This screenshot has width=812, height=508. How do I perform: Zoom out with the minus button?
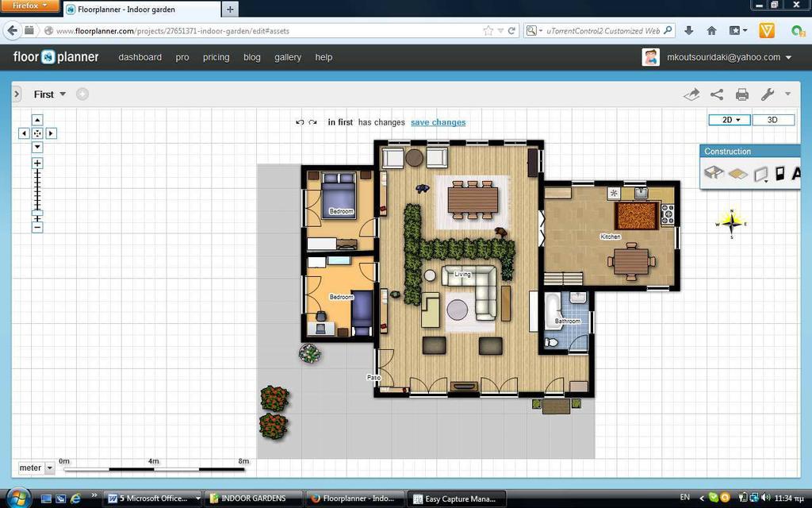(x=37, y=227)
